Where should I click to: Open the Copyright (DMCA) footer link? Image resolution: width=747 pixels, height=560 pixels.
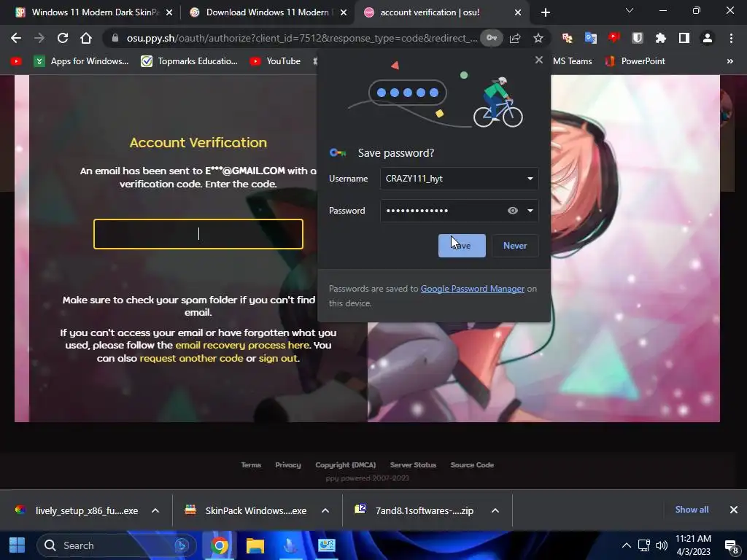click(345, 464)
